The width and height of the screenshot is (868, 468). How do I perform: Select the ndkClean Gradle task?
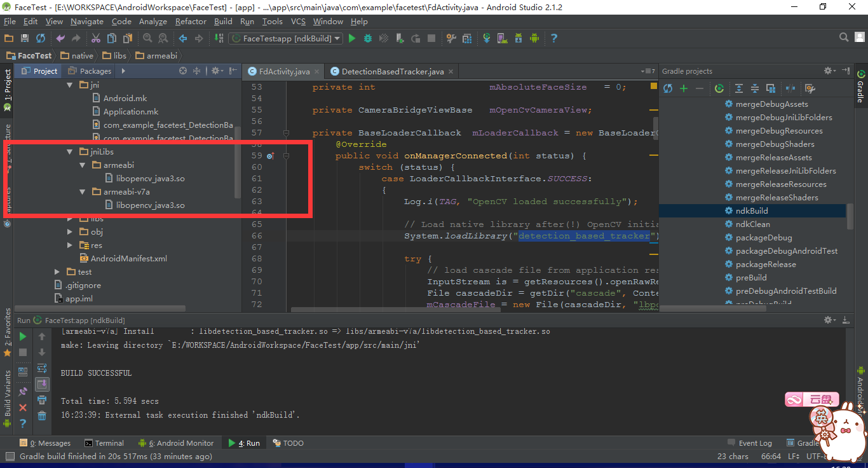753,224
